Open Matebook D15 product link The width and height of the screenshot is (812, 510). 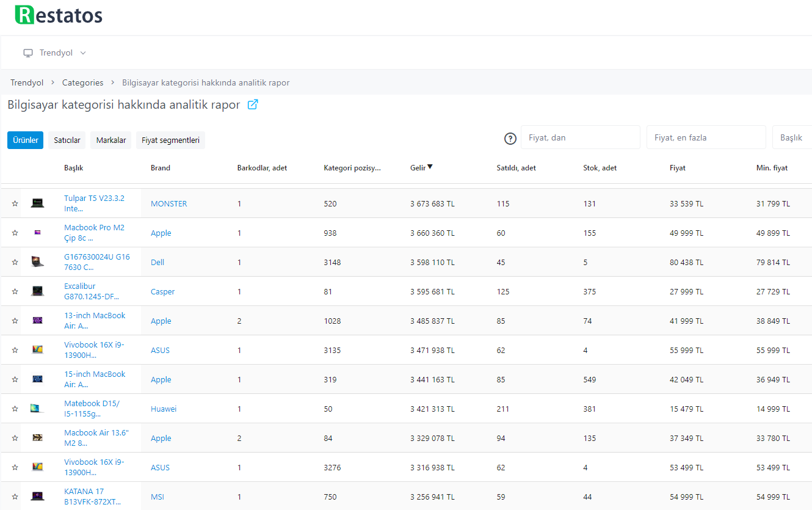[92, 409]
